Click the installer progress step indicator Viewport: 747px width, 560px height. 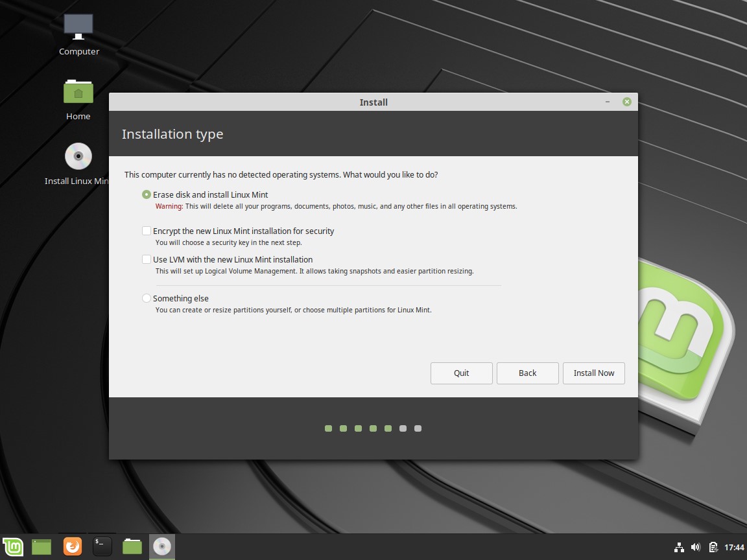[x=373, y=428]
